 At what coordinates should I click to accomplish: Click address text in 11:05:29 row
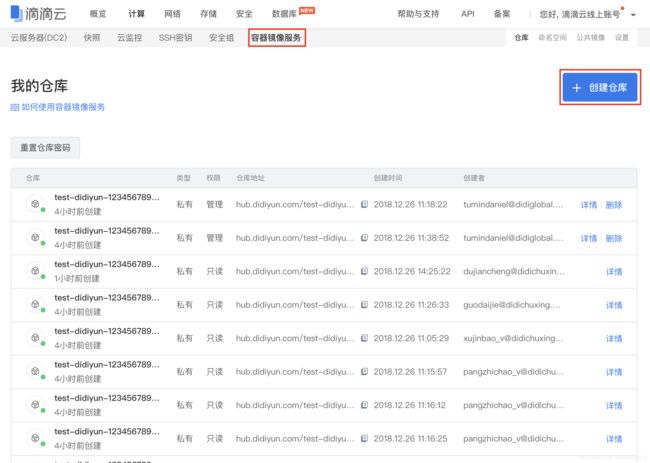[x=295, y=338]
